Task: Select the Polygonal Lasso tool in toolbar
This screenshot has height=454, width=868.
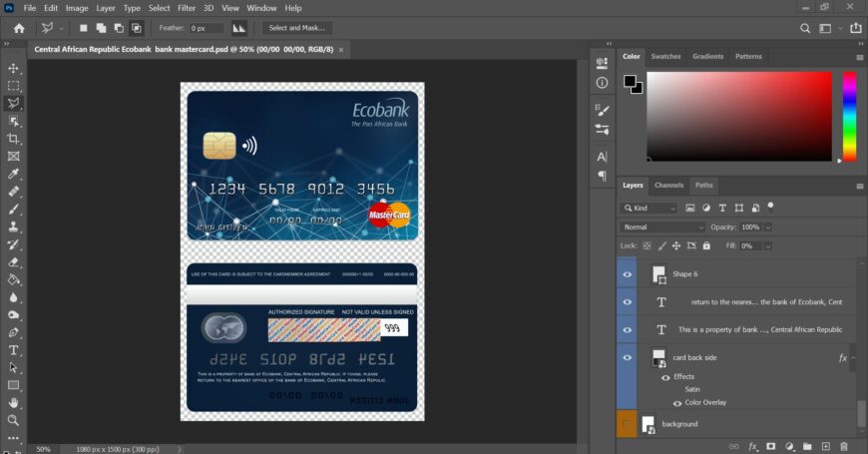Action: pyautogui.click(x=13, y=103)
